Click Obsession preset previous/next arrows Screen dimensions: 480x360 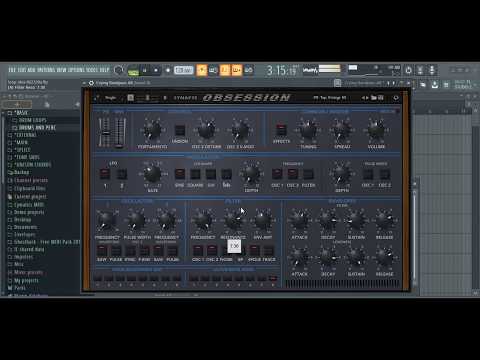click(365, 98)
